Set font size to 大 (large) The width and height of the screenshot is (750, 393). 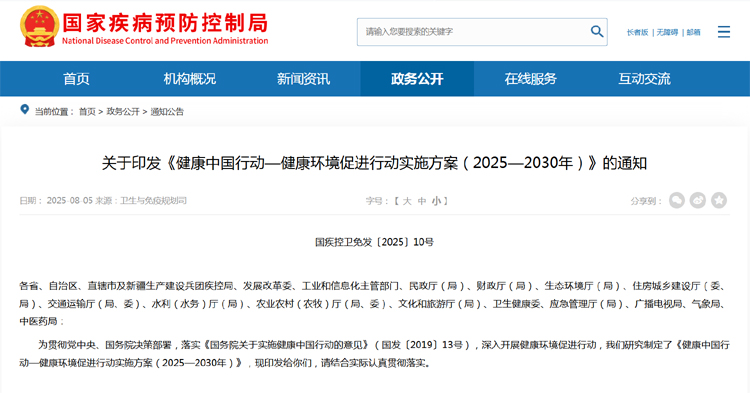[x=407, y=201]
